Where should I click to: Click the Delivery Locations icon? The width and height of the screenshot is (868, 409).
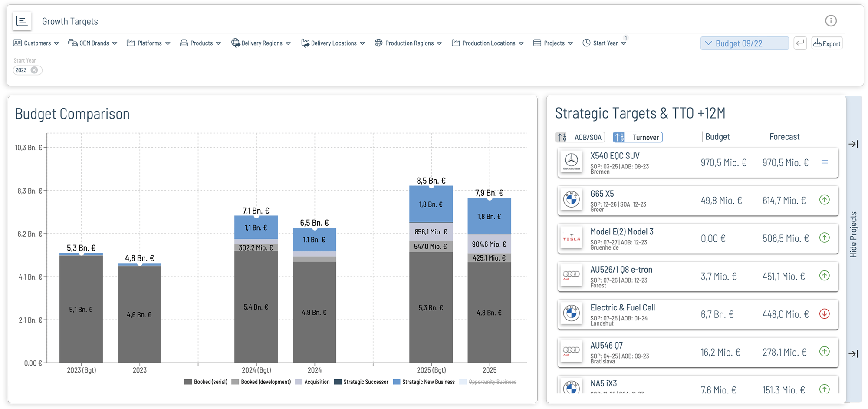305,43
